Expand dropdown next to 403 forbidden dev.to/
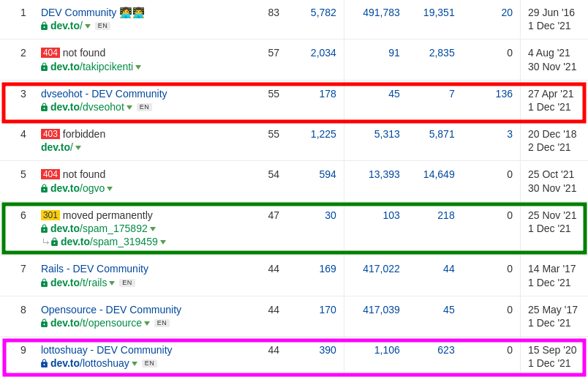 tap(78, 148)
